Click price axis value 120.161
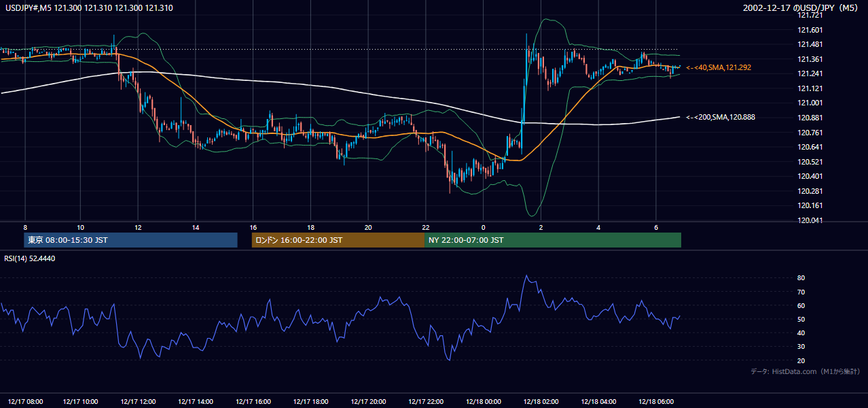 point(810,205)
